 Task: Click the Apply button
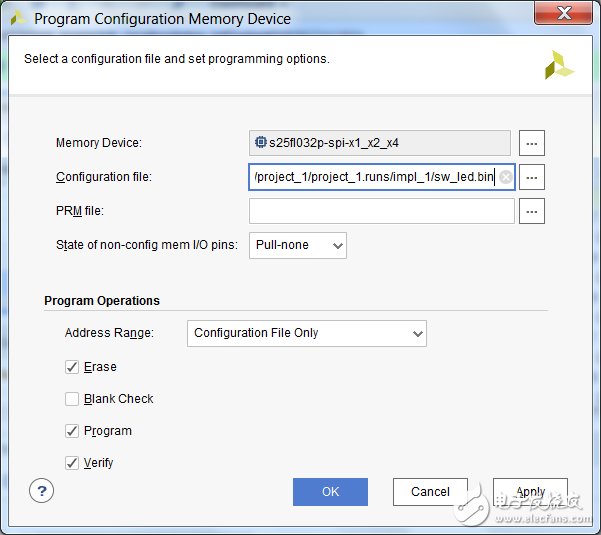pyautogui.click(x=530, y=492)
